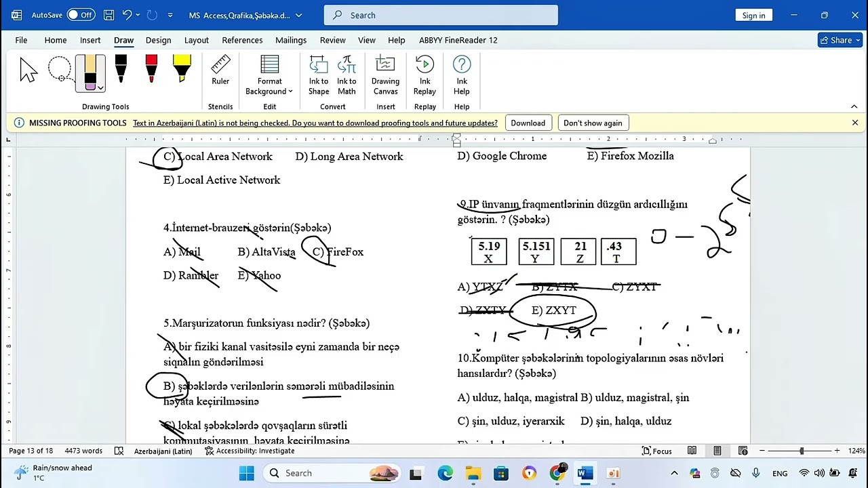Click the Download proofing tools button

pyautogui.click(x=528, y=123)
